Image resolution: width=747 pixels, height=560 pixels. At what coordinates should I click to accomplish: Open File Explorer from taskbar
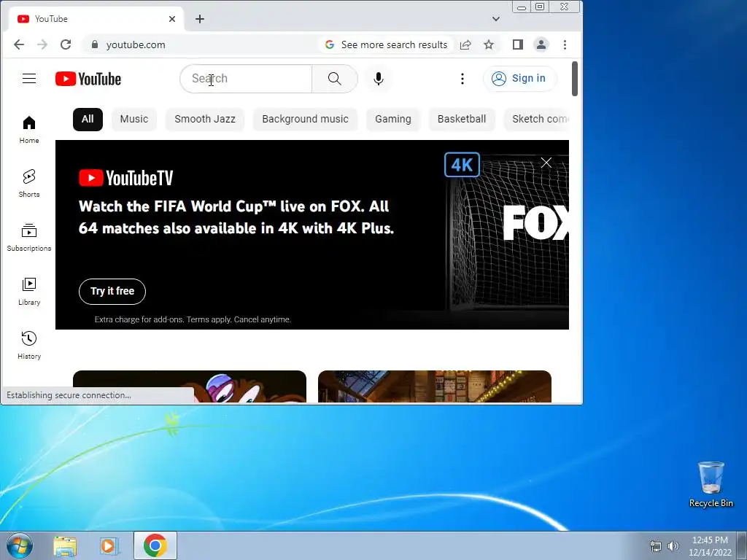pyautogui.click(x=65, y=546)
